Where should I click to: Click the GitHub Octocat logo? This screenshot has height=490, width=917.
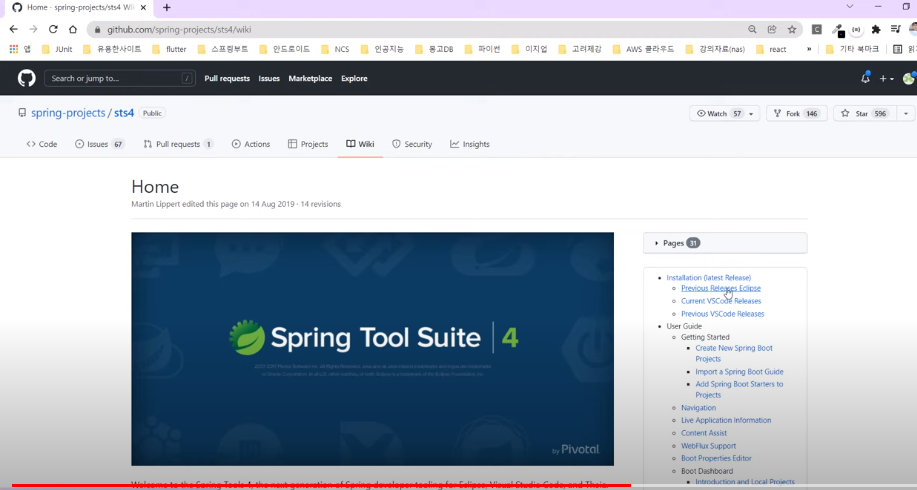26,78
